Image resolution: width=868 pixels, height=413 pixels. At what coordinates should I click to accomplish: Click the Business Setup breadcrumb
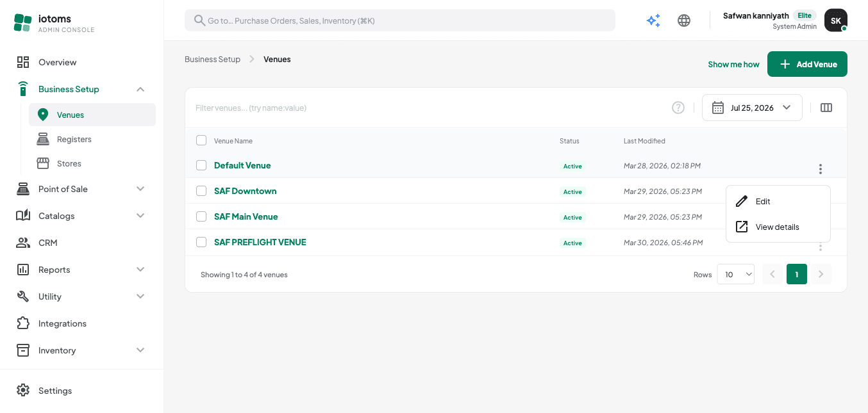(212, 59)
